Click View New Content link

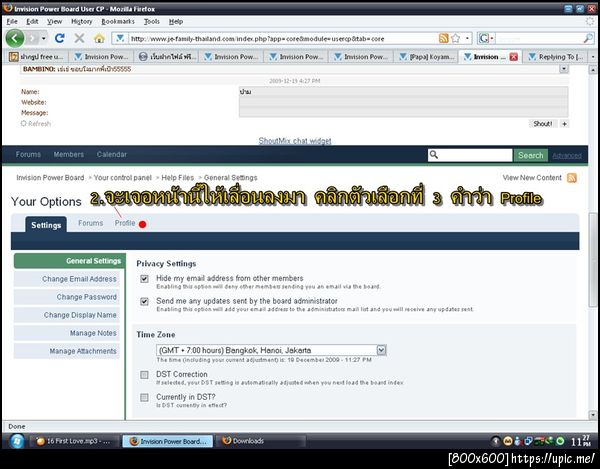point(532,178)
